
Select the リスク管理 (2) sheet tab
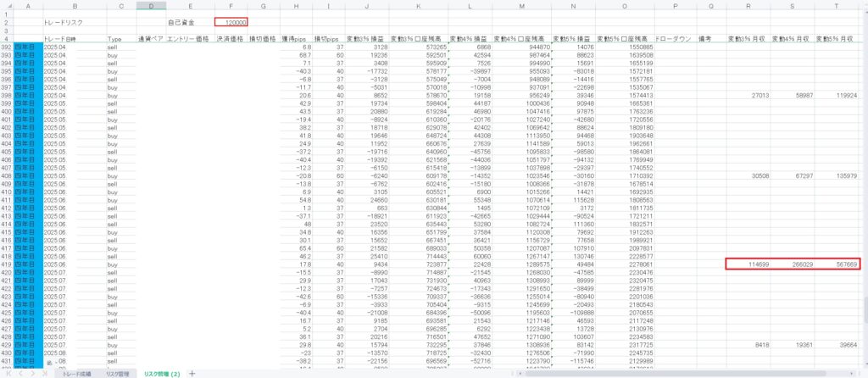pyautogui.click(x=161, y=373)
